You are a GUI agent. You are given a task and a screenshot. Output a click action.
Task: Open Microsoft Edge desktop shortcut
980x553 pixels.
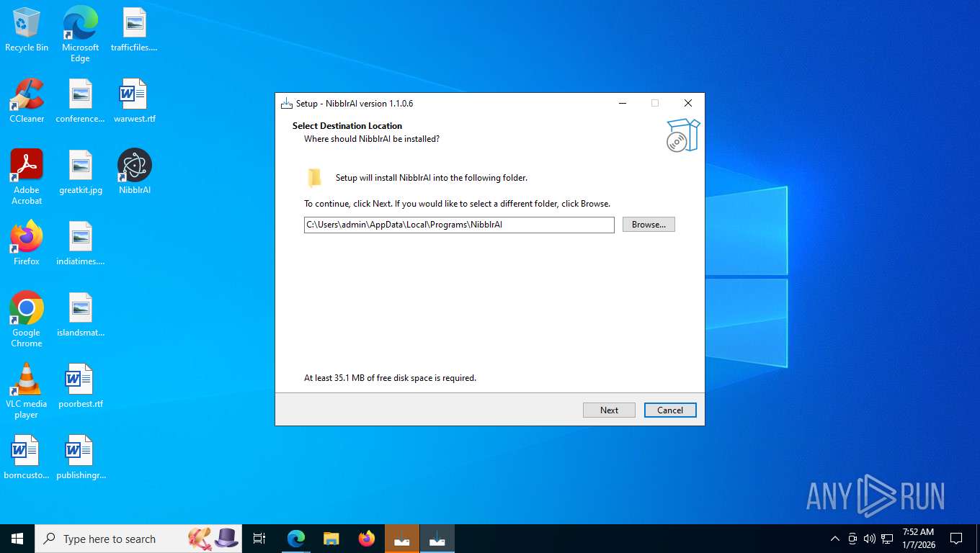pyautogui.click(x=80, y=34)
